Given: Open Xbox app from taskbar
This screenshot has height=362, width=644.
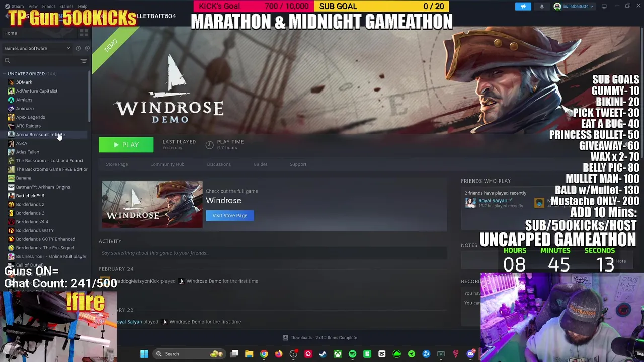Looking at the screenshot, I should 338,354.
